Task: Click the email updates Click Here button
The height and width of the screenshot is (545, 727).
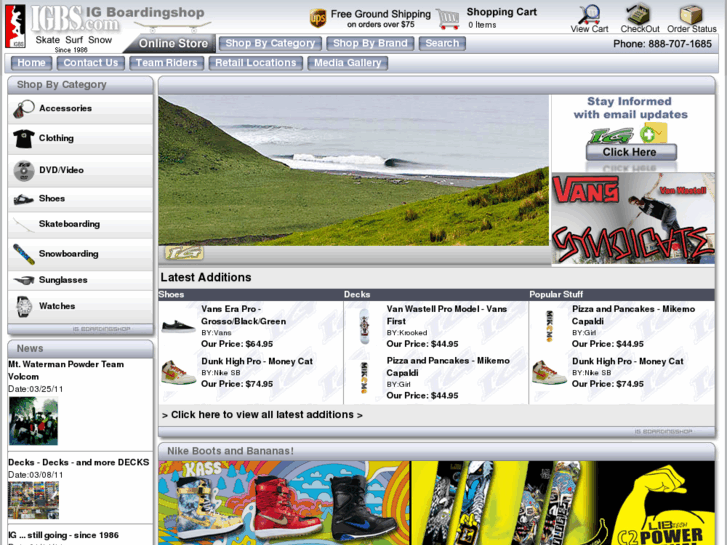Action: [x=631, y=152]
